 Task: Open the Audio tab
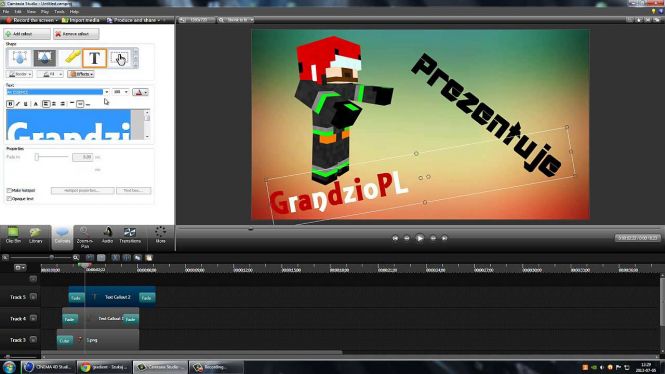[x=107, y=235]
